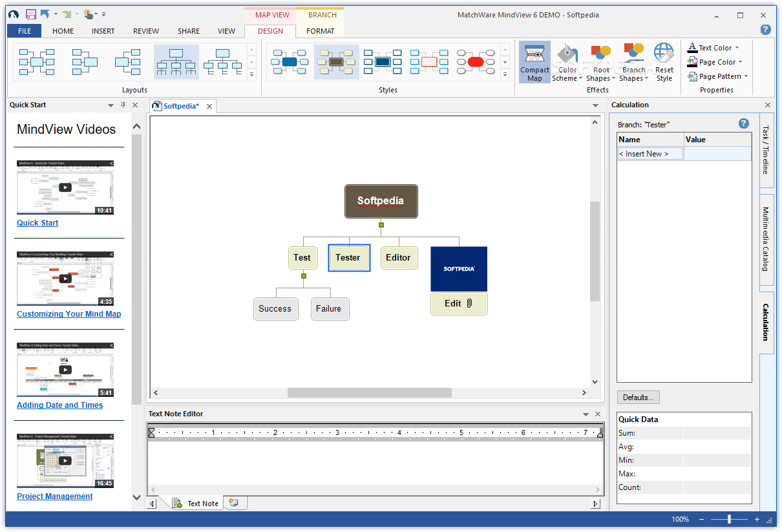Click the < Insert New > cell
782x532 pixels.
(x=650, y=154)
